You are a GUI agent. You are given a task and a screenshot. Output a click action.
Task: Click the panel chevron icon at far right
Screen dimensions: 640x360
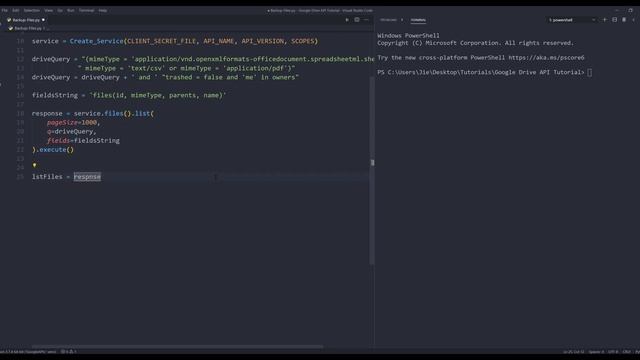click(x=633, y=20)
